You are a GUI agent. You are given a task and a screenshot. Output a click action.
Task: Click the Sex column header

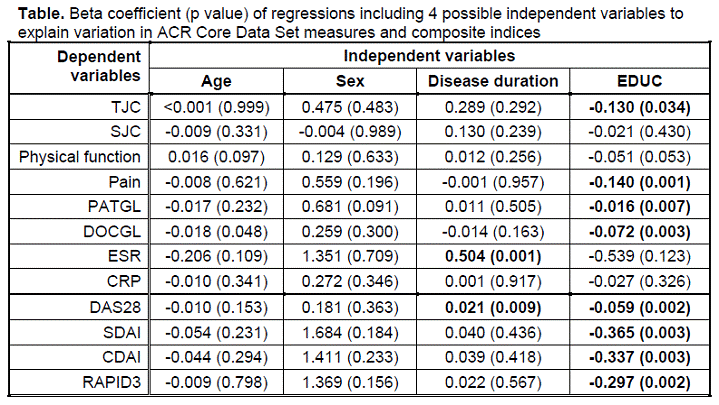(x=350, y=83)
